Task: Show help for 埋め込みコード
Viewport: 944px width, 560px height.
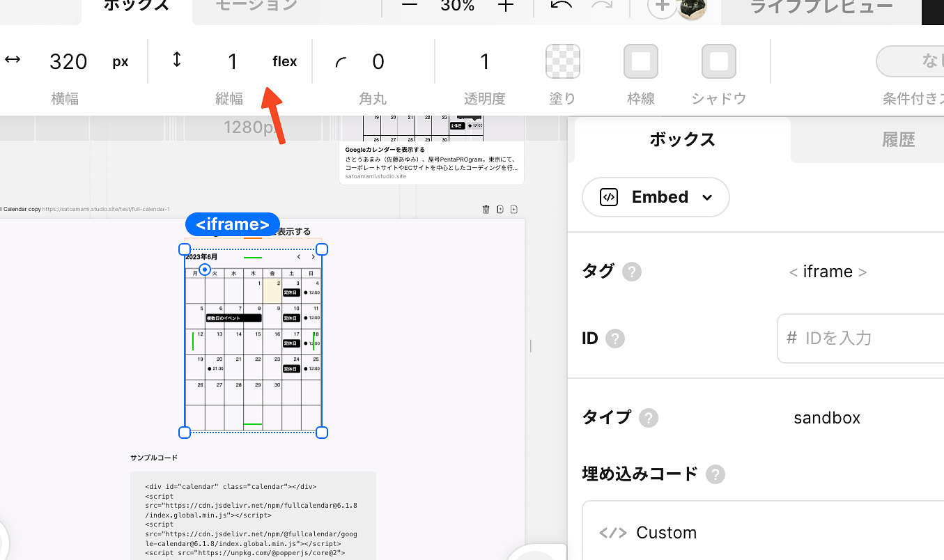Action: 715,475
